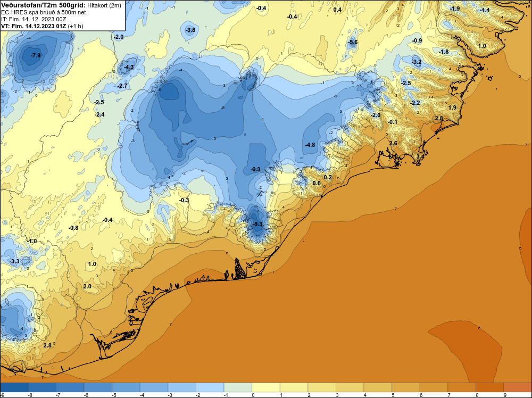Click the 0.4 temperature label

tap(337, 10)
